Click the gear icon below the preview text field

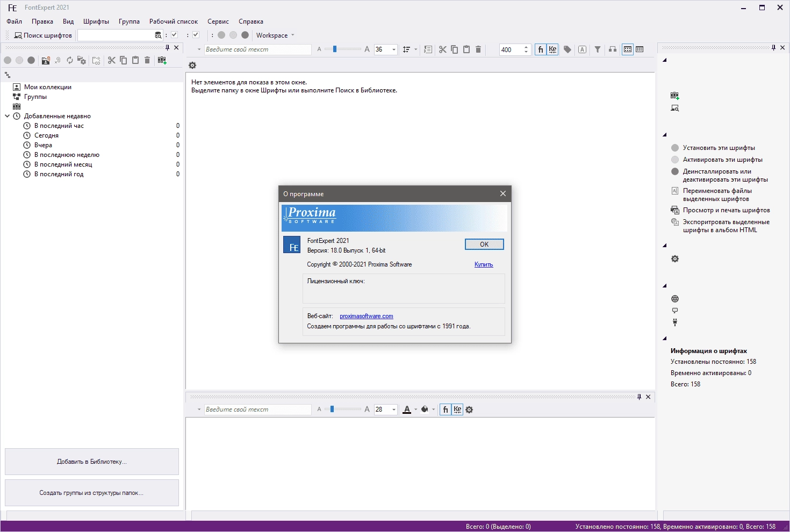(192, 66)
